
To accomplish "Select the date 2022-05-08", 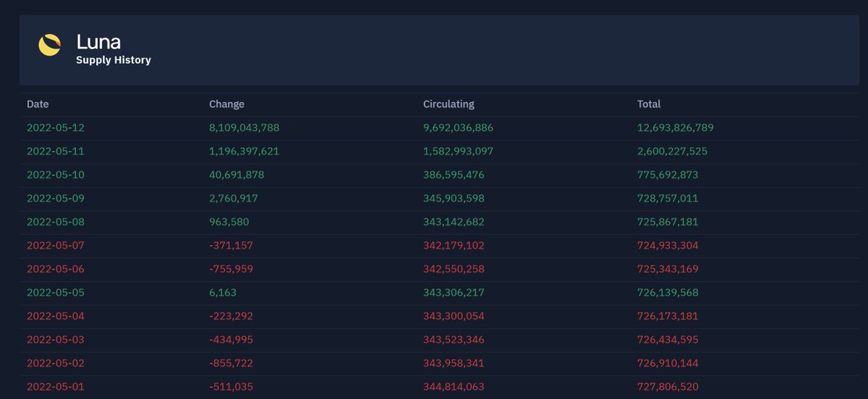I will (x=56, y=222).
